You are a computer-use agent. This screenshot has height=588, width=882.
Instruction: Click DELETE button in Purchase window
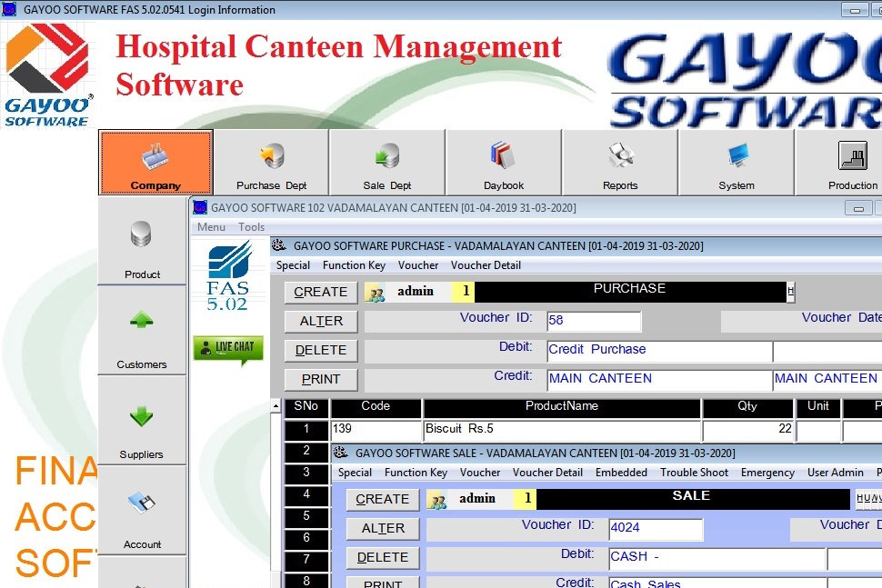[321, 351]
